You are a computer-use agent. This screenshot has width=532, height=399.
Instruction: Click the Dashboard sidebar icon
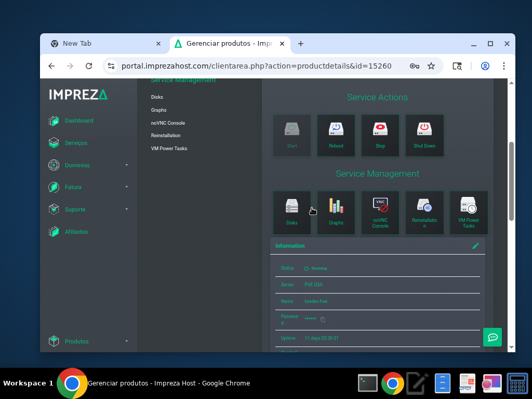pos(54,121)
